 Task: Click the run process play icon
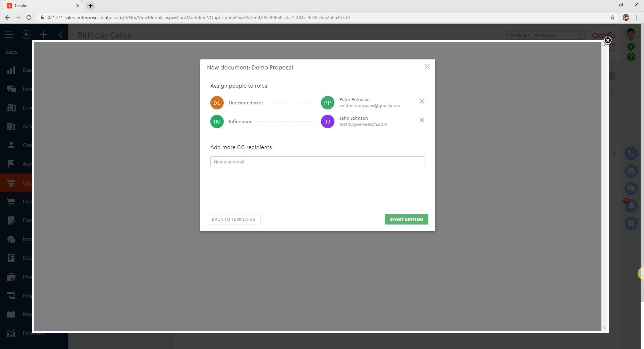coord(26,35)
